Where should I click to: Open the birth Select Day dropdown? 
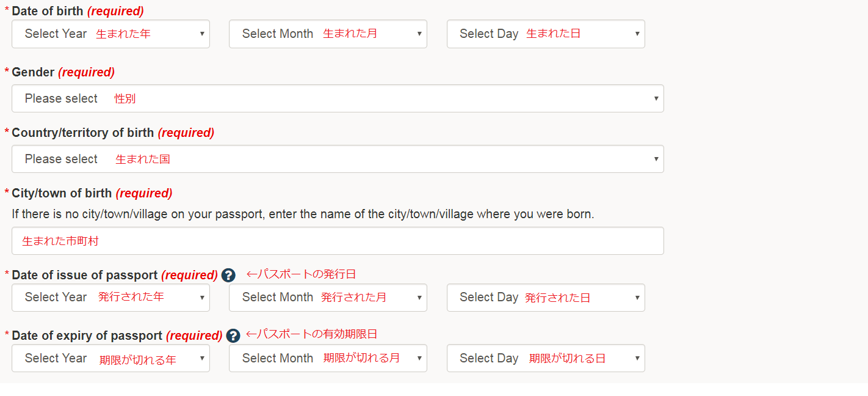click(x=546, y=34)
